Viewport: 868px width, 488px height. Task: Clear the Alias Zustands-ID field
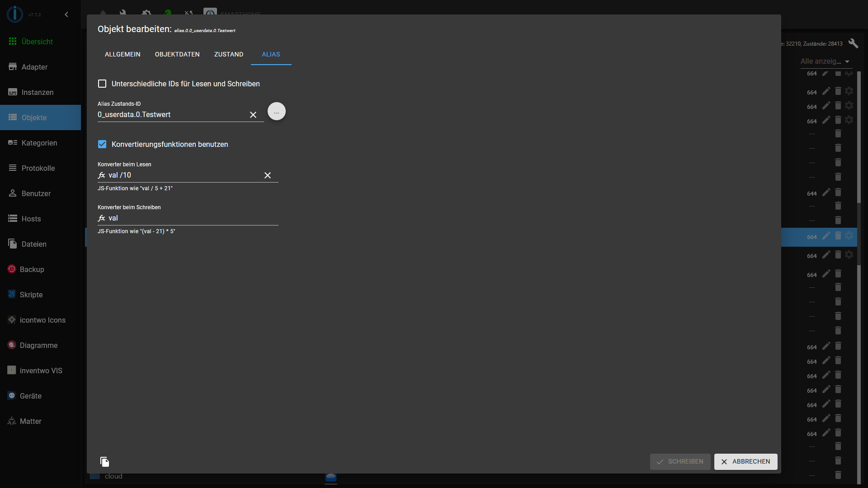(x=253, y=115)
